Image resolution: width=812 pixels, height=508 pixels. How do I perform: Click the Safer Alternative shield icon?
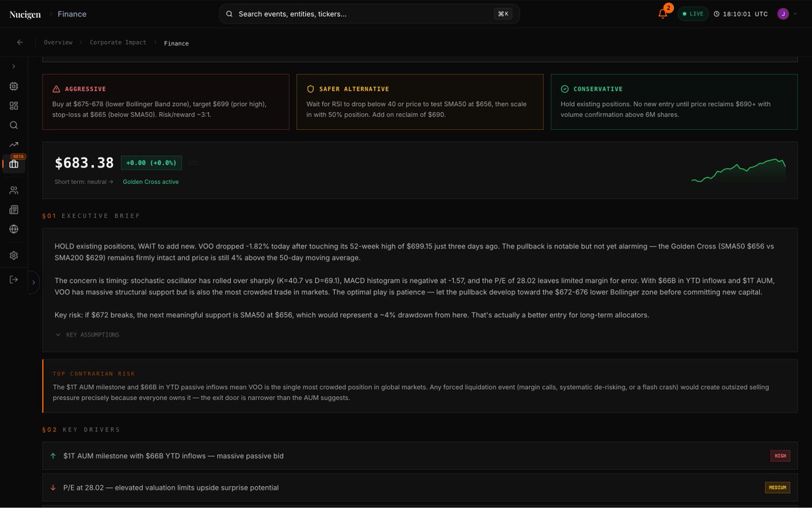pos(311,89)
